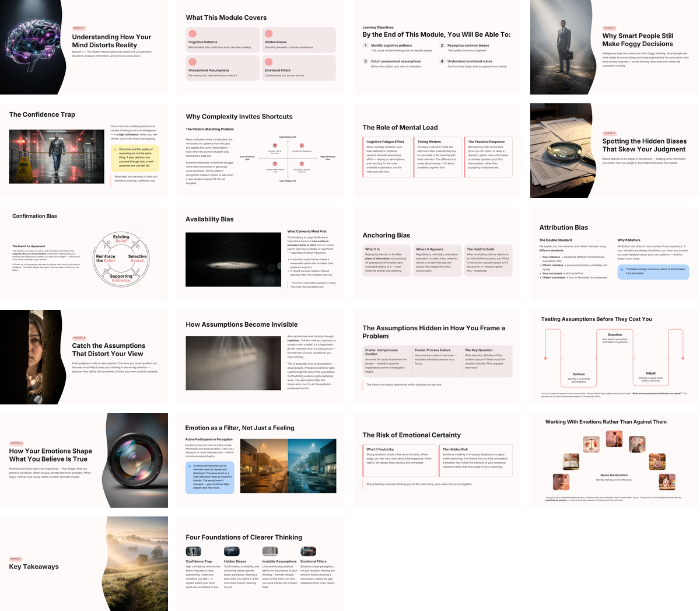Click the What It Feels Like card
This screenshot has width=700, height=611.
(400, 461)
